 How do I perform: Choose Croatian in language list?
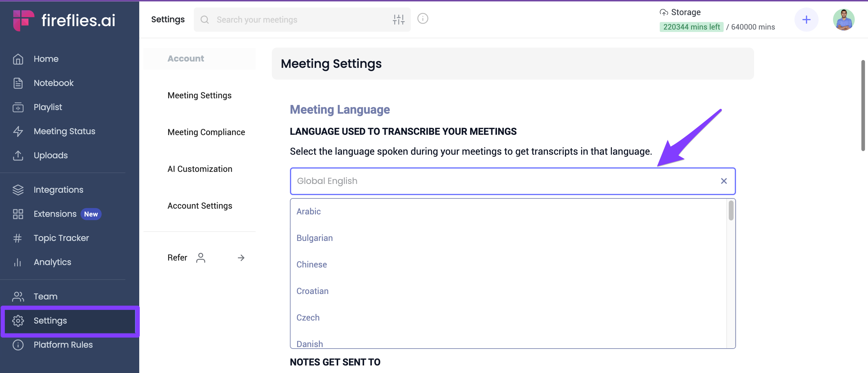click(312, 291)
